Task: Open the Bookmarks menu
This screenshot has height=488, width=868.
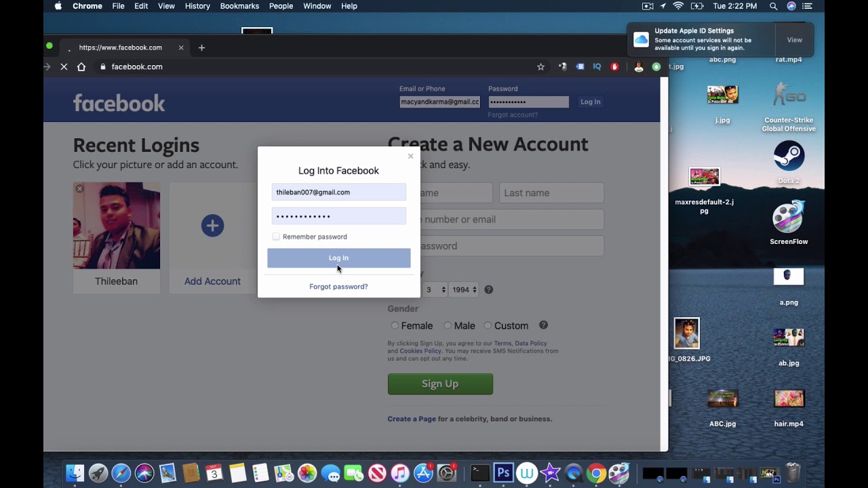Action: click(239, 6)
